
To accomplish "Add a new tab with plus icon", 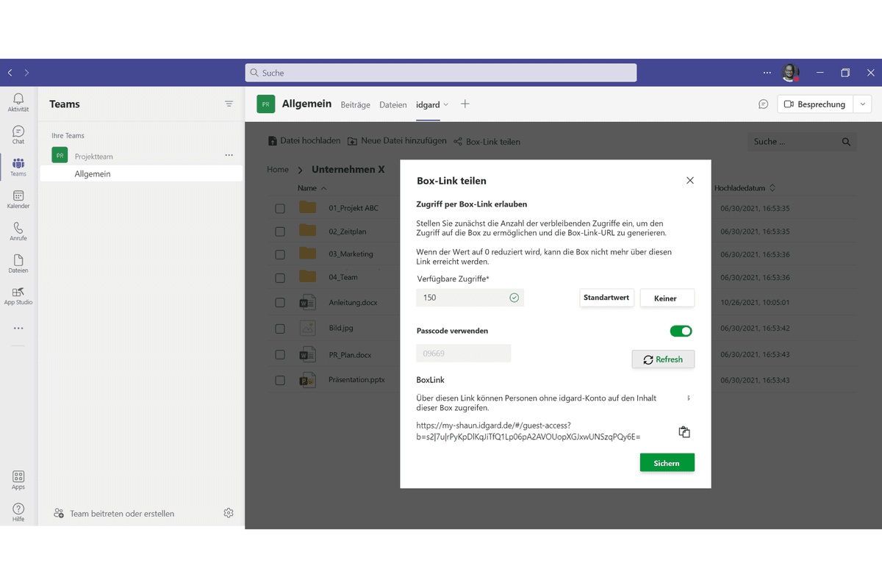I will click(465, 104).
